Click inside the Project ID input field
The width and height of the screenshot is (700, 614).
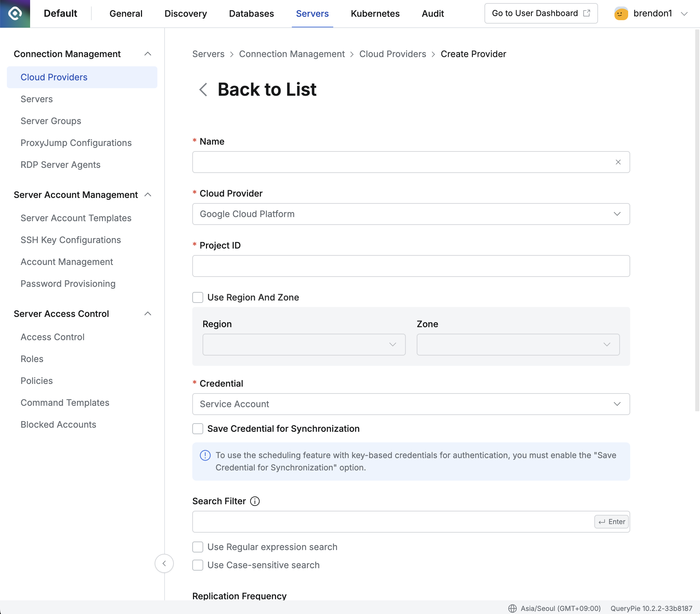coord(411,266)
